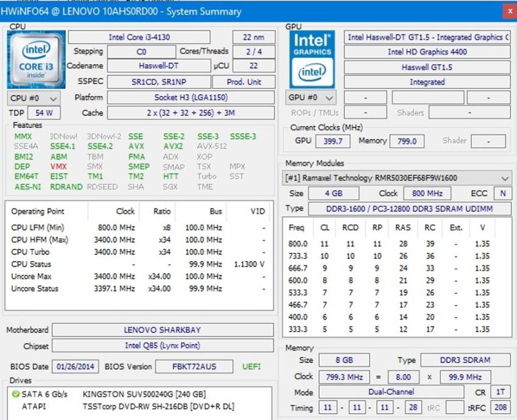Click the TDP 54 W value box
Viewport: 517px width, 420px height.
point(44,113)
